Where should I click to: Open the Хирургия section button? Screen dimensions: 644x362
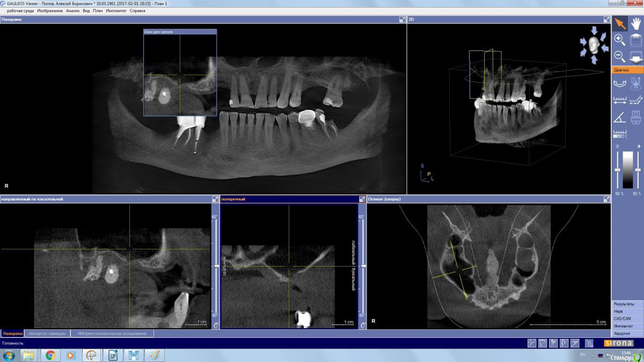point(627,334)
